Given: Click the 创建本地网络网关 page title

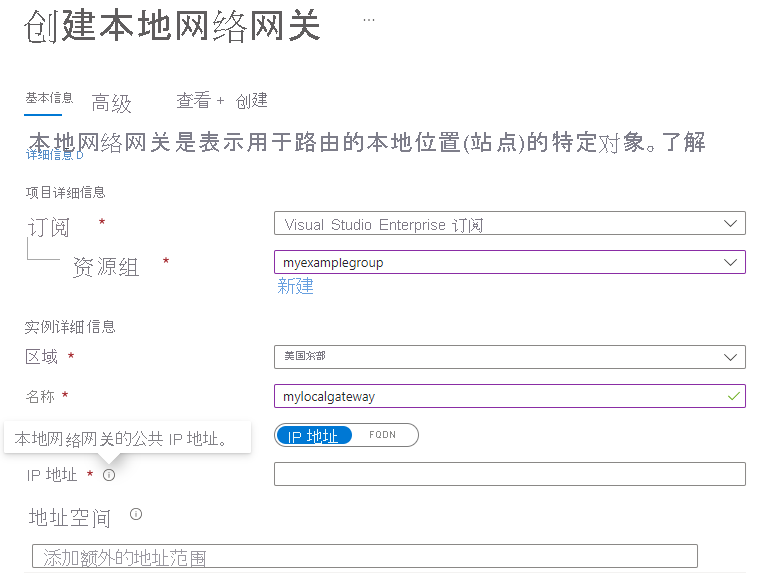Looking at the screenshot, I should (173, 26).
